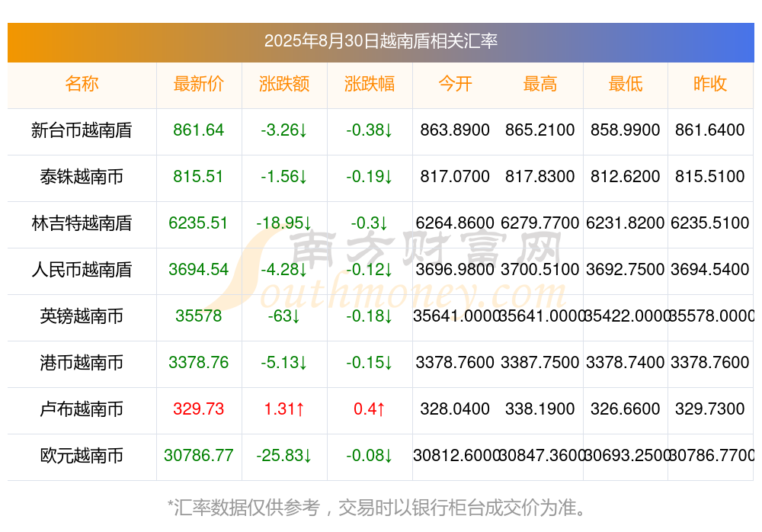Click the row name '新台币越南盾'
The image size is (762, 532).
point(82,130)
